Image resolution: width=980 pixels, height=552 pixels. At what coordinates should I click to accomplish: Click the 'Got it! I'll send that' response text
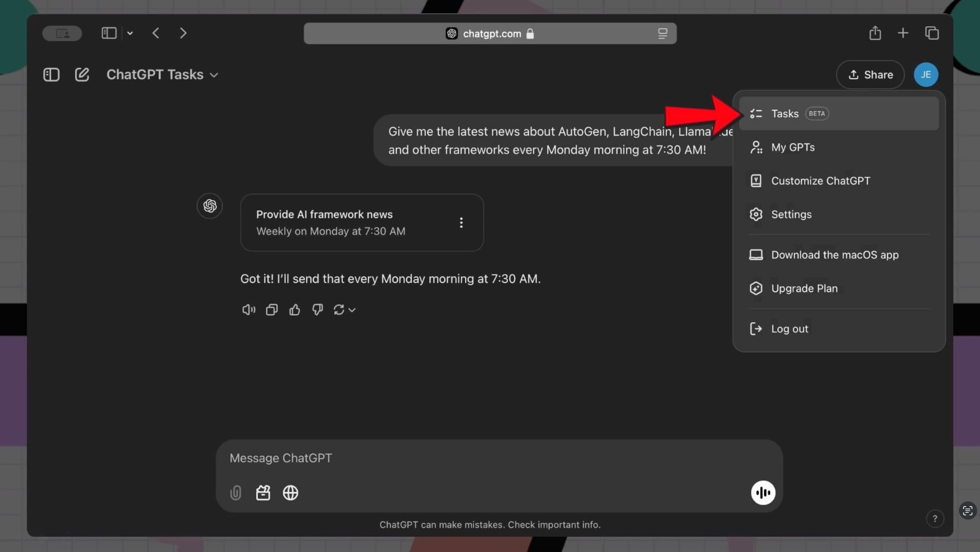(391, 279)
